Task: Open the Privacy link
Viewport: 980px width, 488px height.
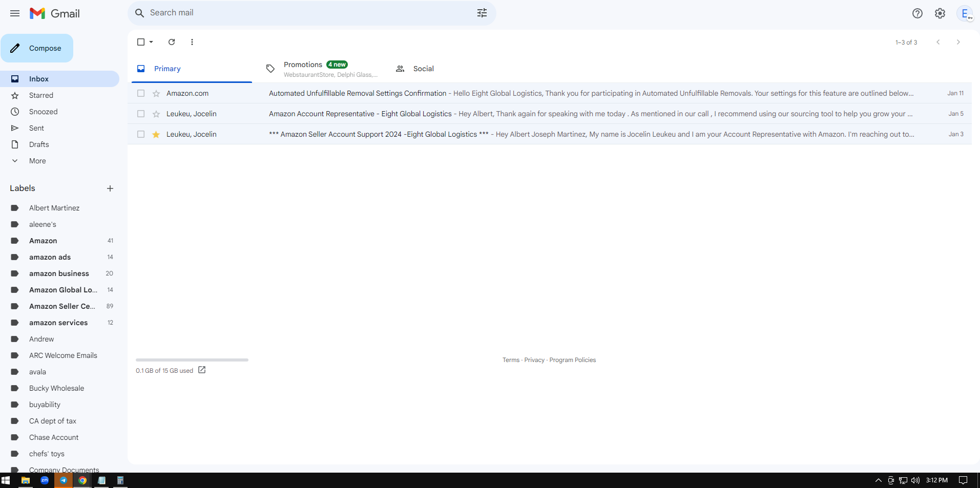Action: tap(534, 360)
